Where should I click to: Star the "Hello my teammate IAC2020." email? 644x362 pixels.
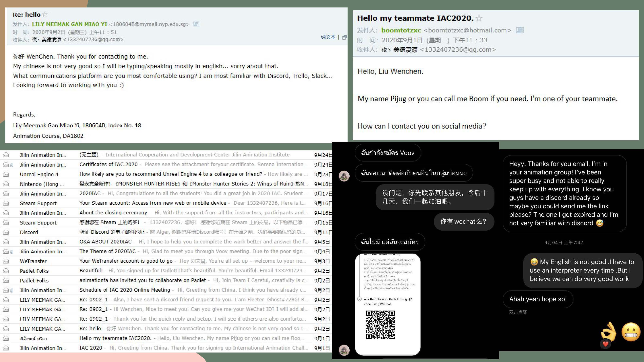point(479,18)
